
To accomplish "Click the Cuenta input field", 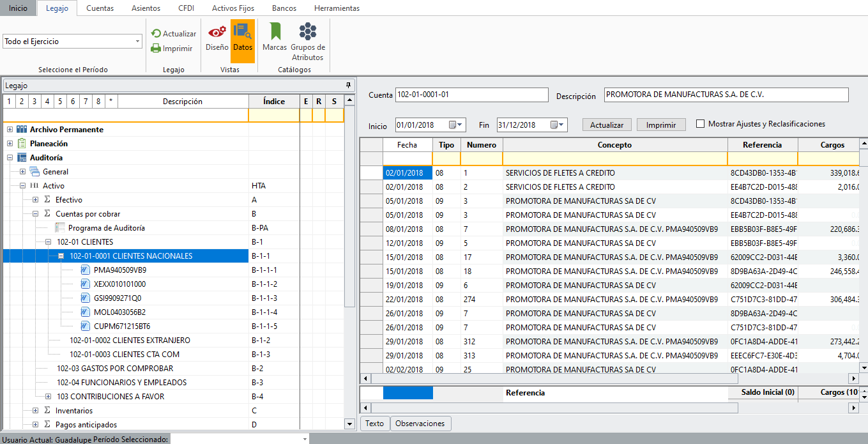I will click(471, 95).
